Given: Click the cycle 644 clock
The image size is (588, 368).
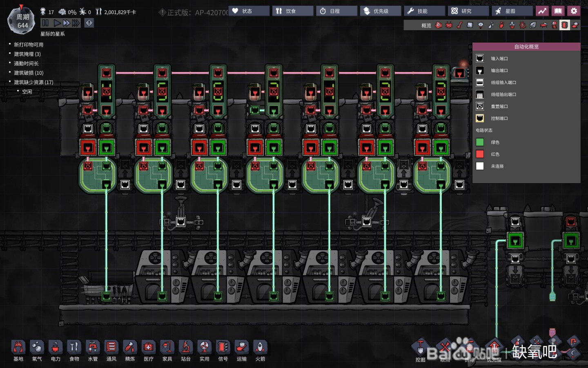Looking at the screenshot, I should click(x=22, y=21).
